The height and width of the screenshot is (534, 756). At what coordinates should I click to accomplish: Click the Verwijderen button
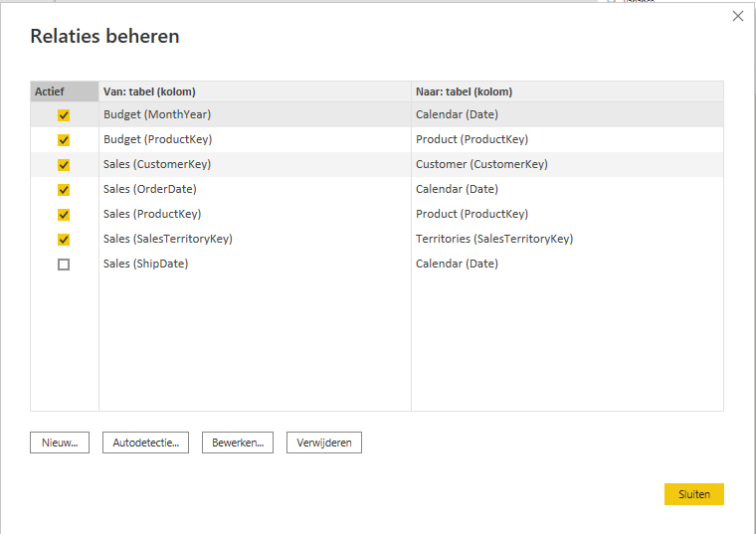pyautogui.click(x=324, y=443)
